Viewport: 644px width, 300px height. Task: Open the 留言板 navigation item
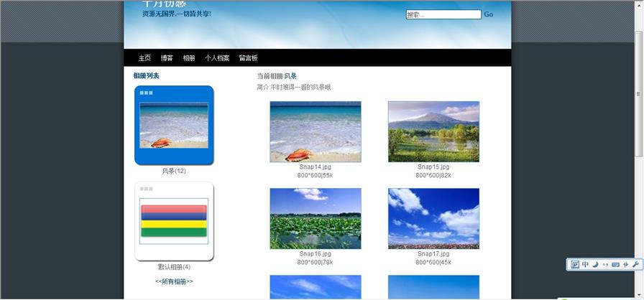click(x=249, y=58)
